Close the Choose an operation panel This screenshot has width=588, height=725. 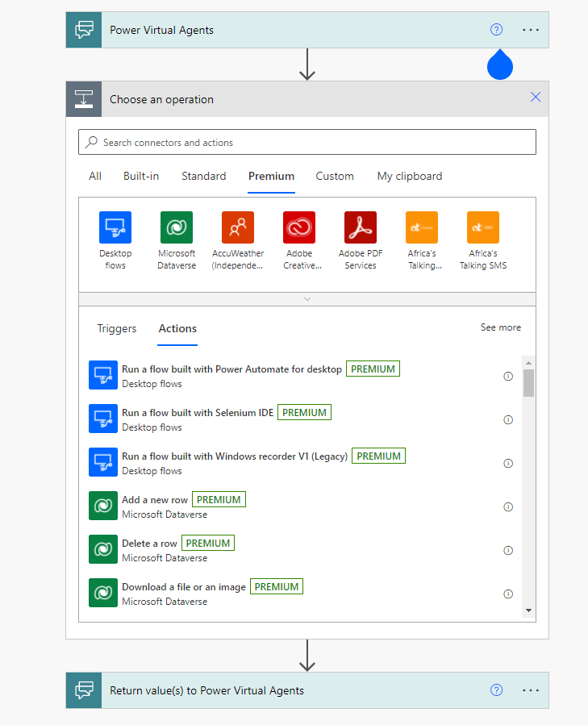click(x=536, y=97)
